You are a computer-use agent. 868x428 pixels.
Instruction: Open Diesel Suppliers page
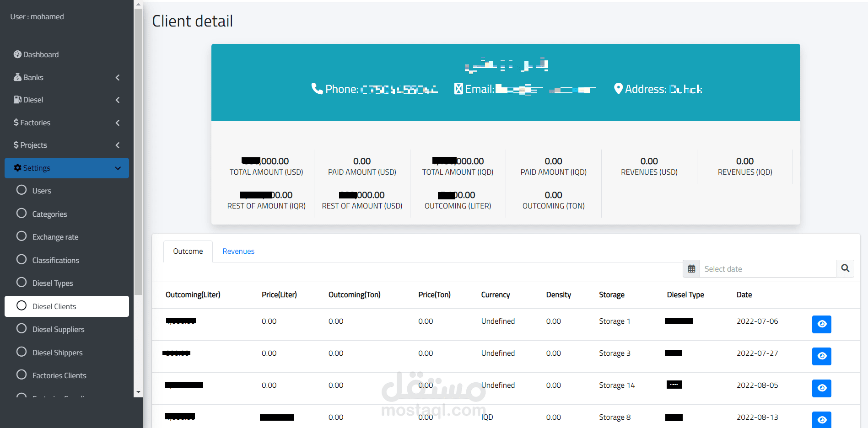(x=67, y=329)
